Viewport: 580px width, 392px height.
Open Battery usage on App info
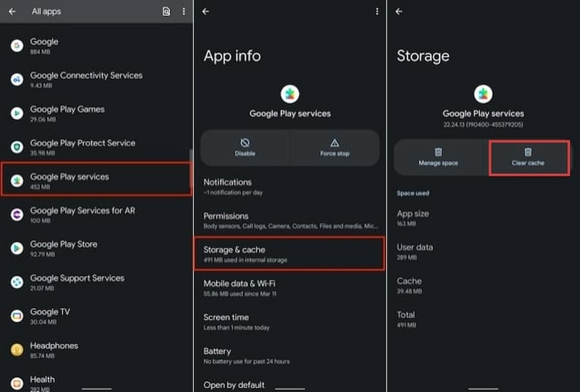289,355
